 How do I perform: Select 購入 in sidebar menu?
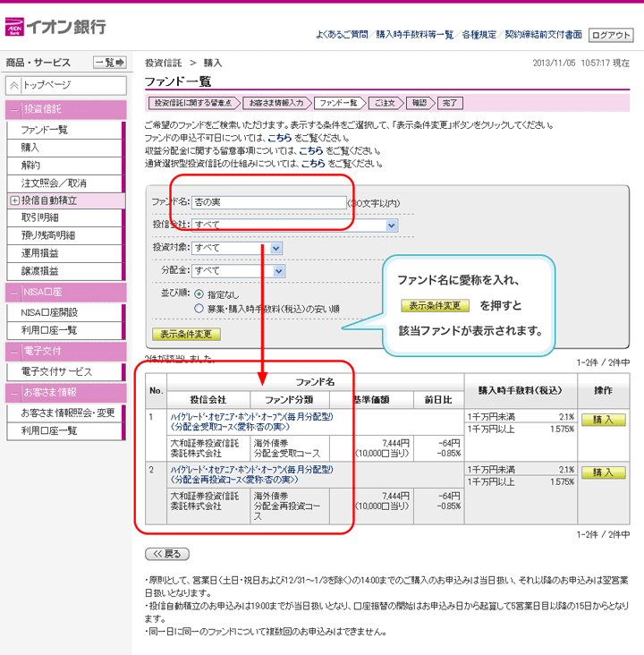tap(64, 148)
